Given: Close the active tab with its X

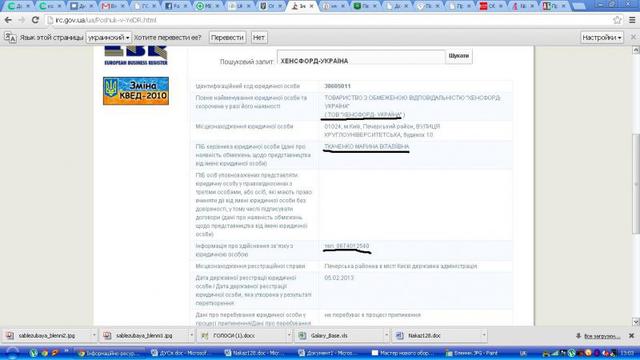Looking at the screenshot, I should 311,6.
